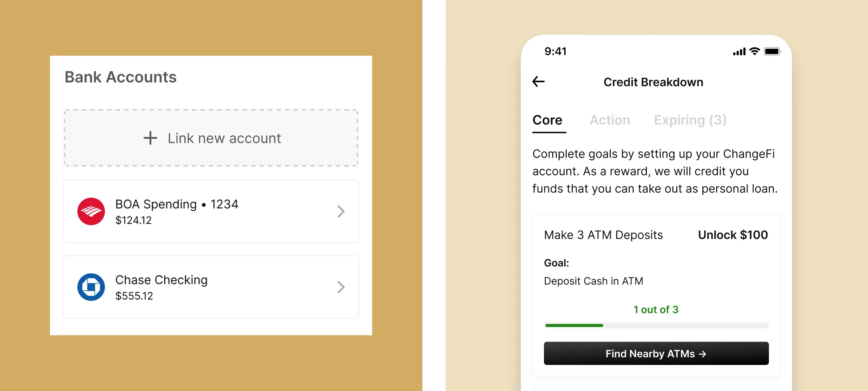
Task: Click the Unlock $100 reward label
Action: point(733,235)
